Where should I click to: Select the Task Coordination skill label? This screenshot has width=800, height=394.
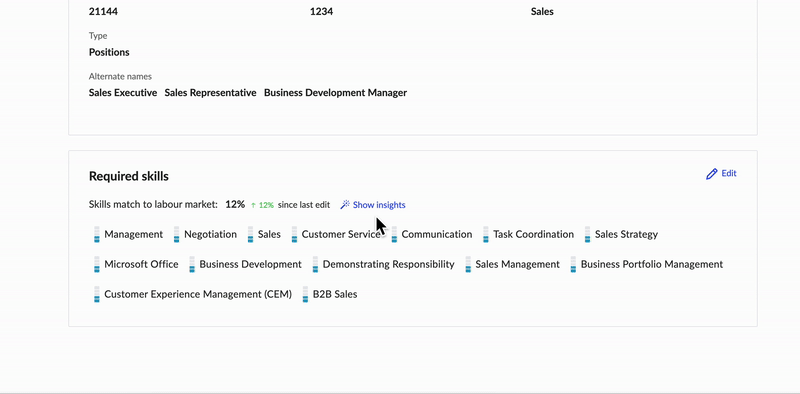click(533, 234)
